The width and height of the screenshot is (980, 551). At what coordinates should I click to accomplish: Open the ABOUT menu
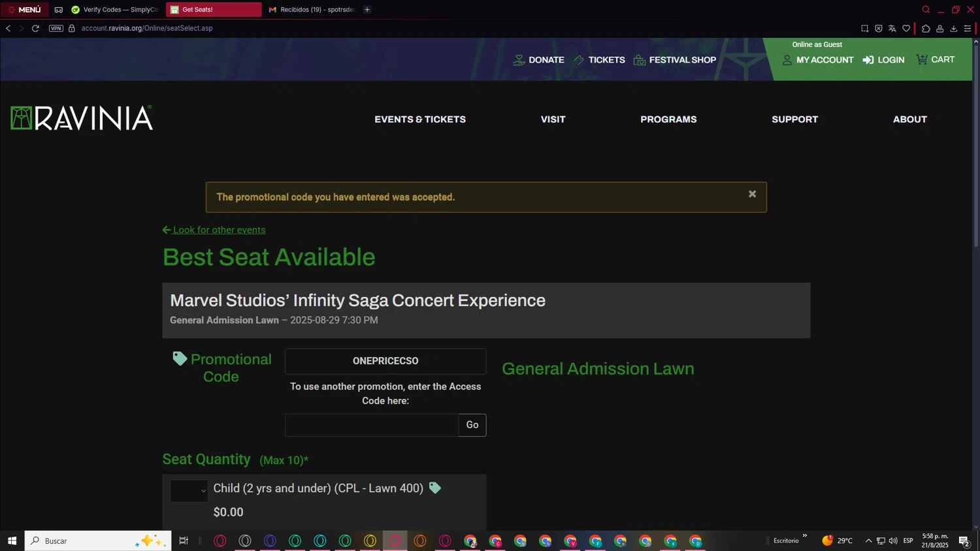tap(910, 119)
